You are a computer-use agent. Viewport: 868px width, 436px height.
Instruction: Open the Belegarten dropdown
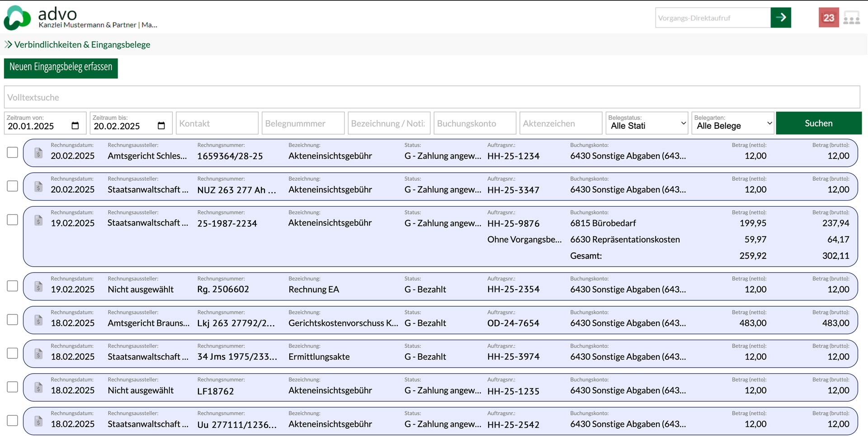732,123
